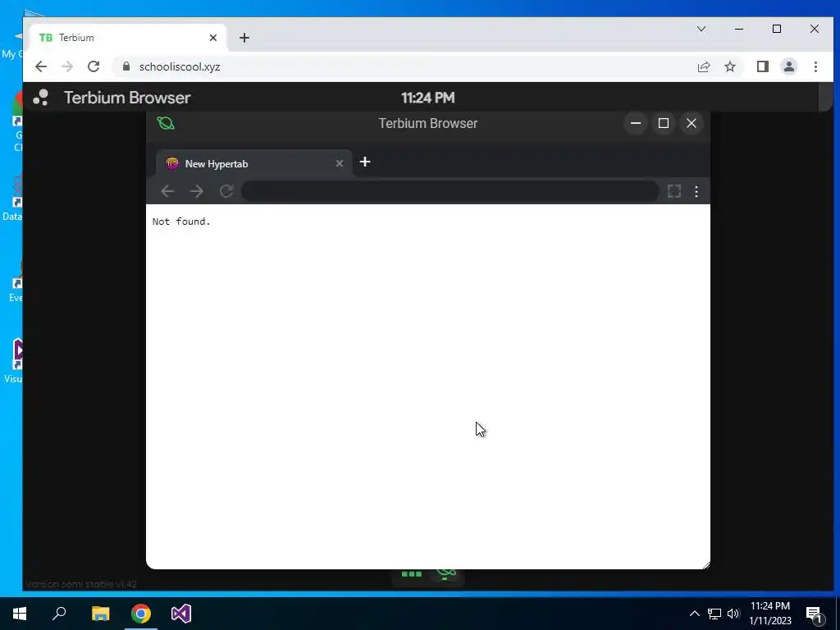This screenshot has width=840, height=630.
Task: Add a new Hypertab with plus
Action: pos(365,162)
